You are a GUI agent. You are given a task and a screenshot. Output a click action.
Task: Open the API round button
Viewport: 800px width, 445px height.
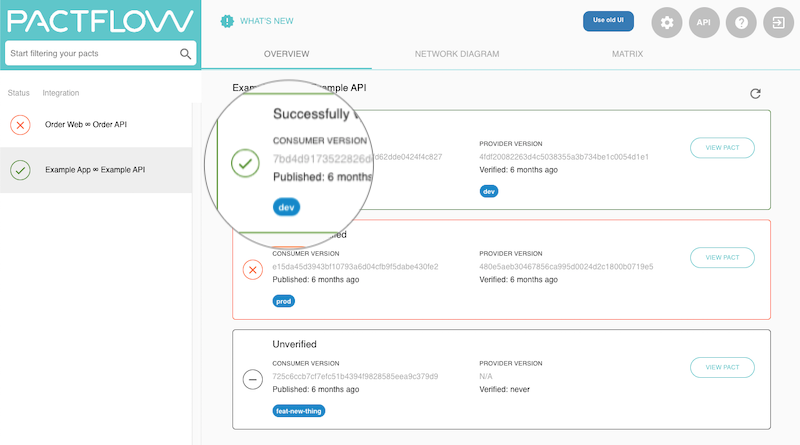pos(703,22)
